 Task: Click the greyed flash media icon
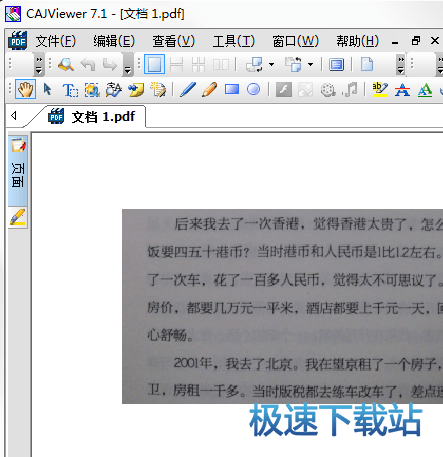[x=284, y=90]
